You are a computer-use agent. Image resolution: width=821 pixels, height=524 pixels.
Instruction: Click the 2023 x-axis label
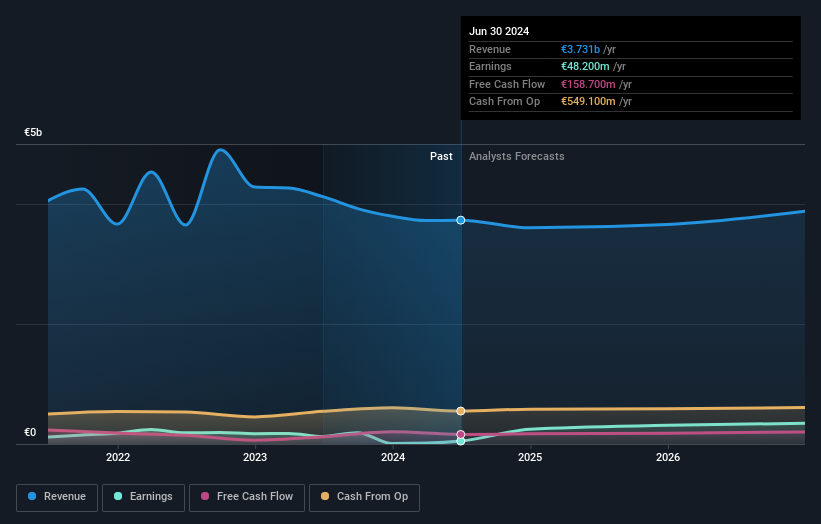coord(255,457)
